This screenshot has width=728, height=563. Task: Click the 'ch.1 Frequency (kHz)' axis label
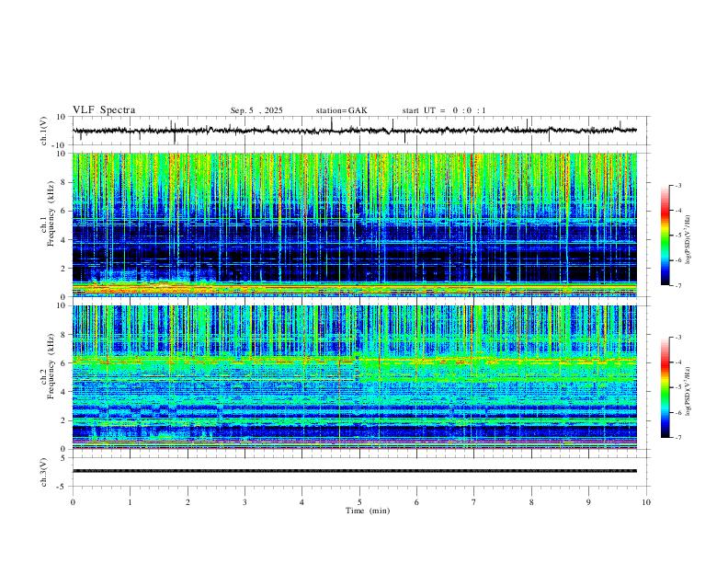coord(48,214)
